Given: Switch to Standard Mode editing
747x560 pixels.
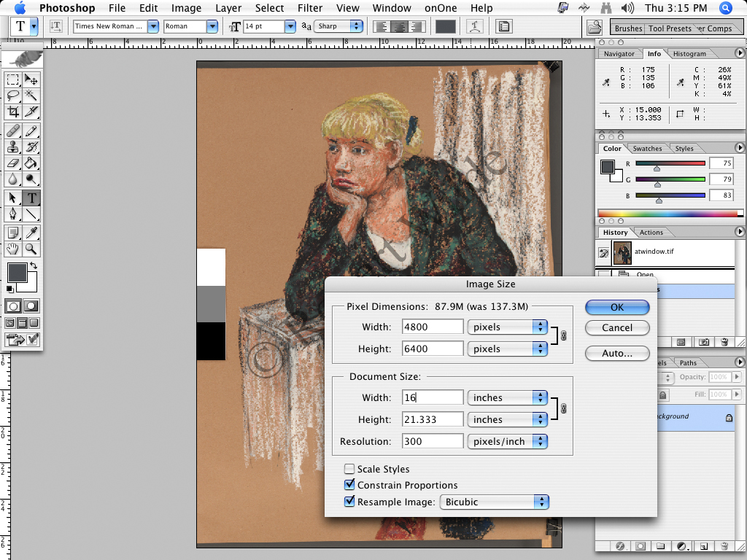Looking at the screenshot, I should click(13, 306).
